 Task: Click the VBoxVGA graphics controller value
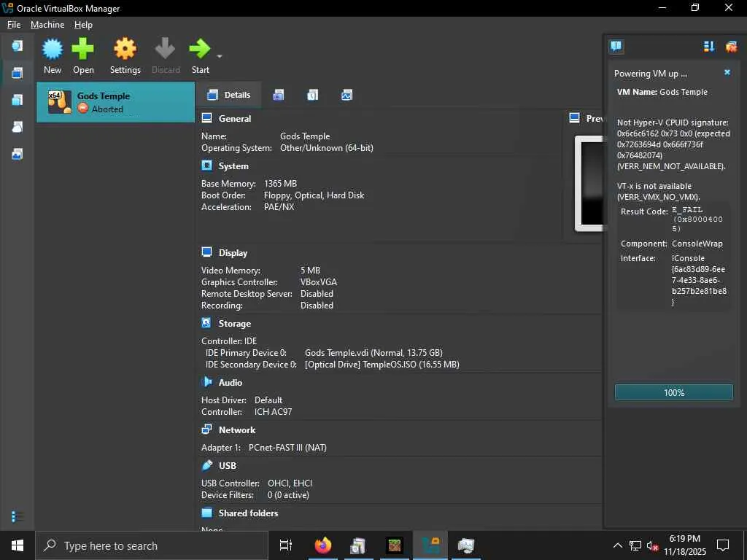[319, 282]
